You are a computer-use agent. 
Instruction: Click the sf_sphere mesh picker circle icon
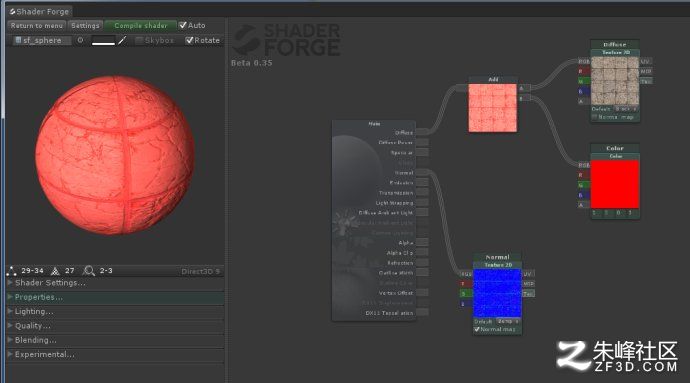(x=80, y=40)
